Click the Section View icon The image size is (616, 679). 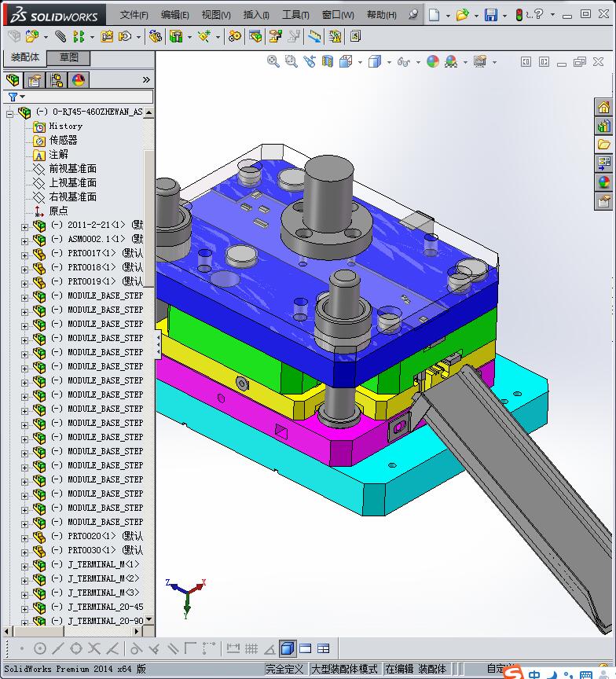328,61
